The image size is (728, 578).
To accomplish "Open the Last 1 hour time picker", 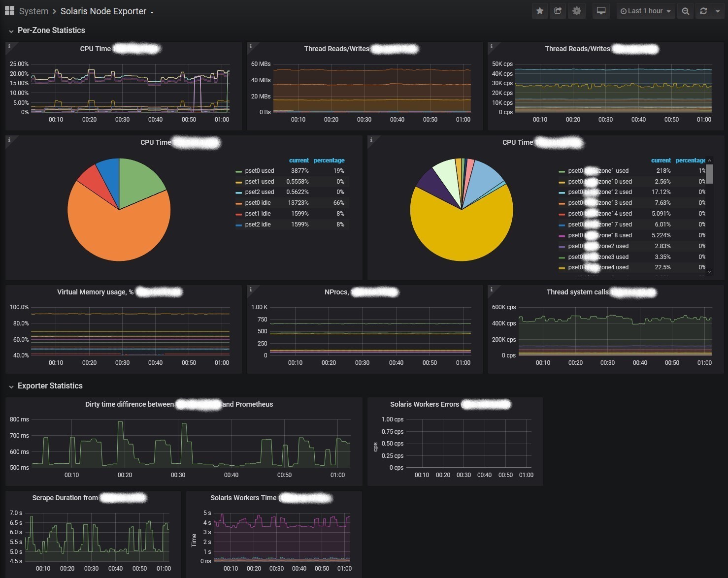I will click(645, 11).
